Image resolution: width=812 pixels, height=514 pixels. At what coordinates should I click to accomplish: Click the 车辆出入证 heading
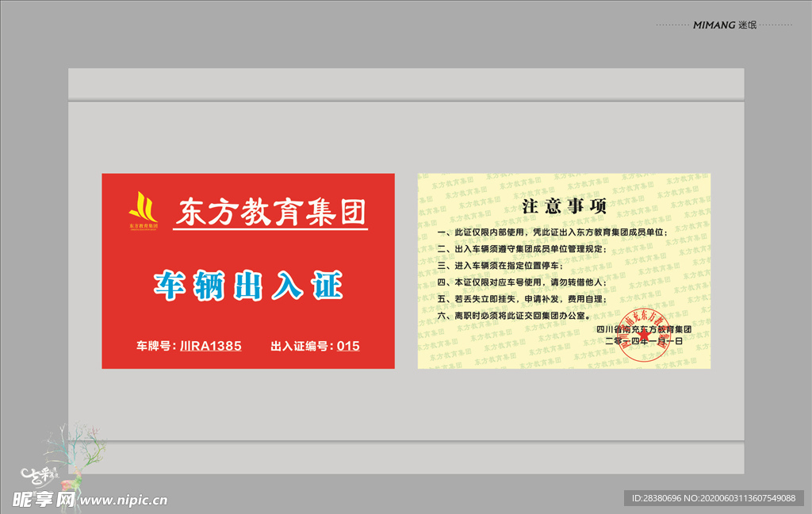point(248,286)
